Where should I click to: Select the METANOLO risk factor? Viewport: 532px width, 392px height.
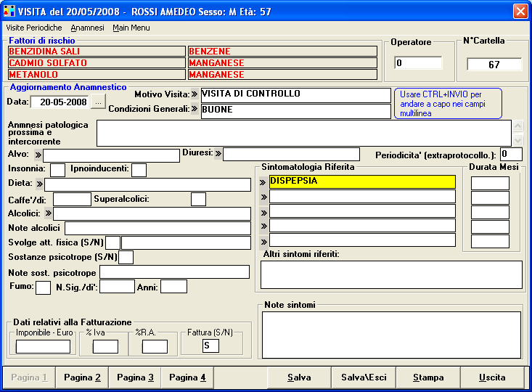[x=97, y=74]
